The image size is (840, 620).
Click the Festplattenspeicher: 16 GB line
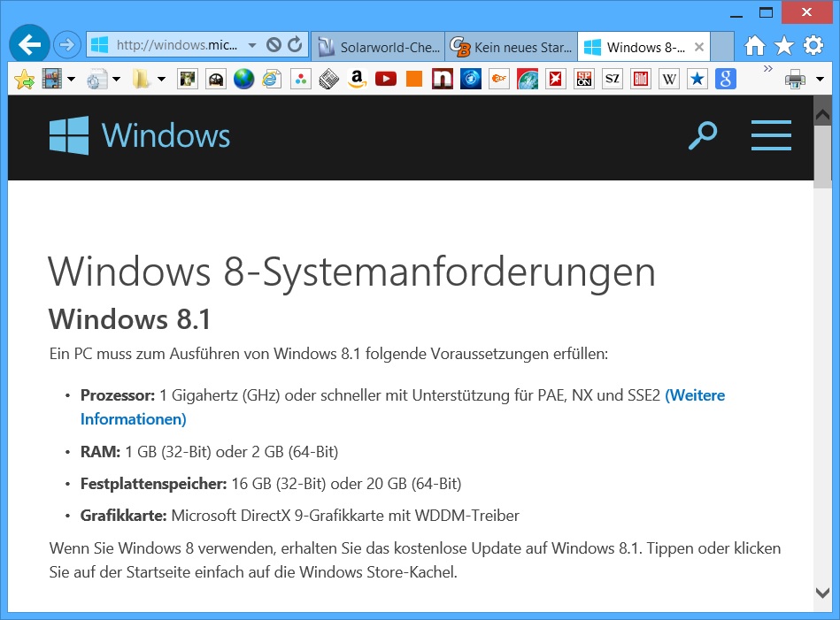click(x=271, y=484)
